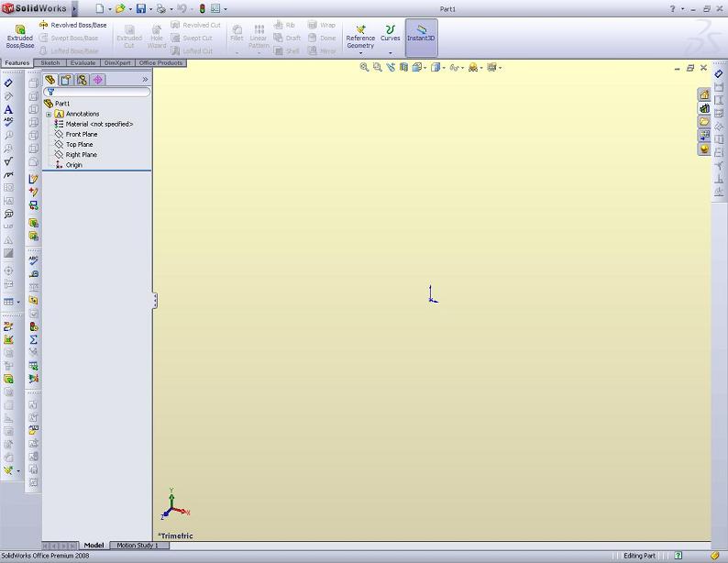This screenshot has width=728, height=563.
Task: Open the RealView/Appearances pane
Action: [x=704, y=149]
